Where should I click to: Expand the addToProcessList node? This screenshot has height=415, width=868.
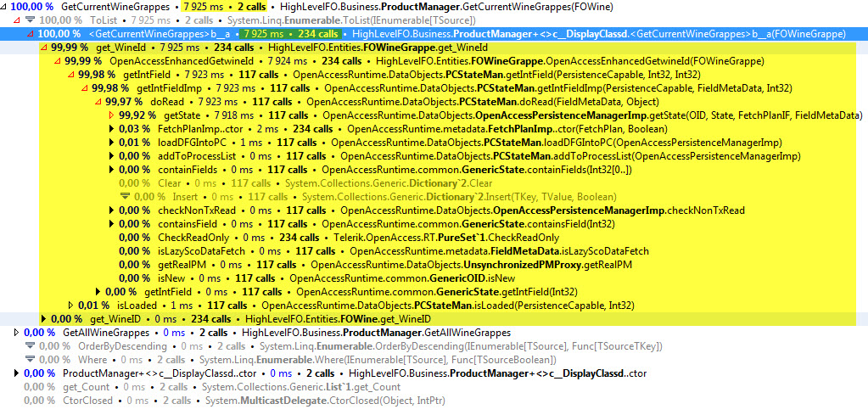tap(111, 156)
